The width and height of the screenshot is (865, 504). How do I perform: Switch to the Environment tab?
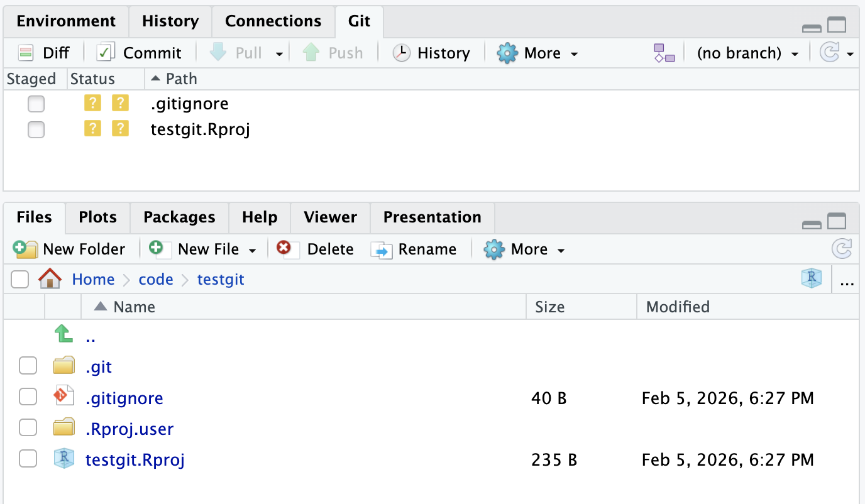[66, 21]
